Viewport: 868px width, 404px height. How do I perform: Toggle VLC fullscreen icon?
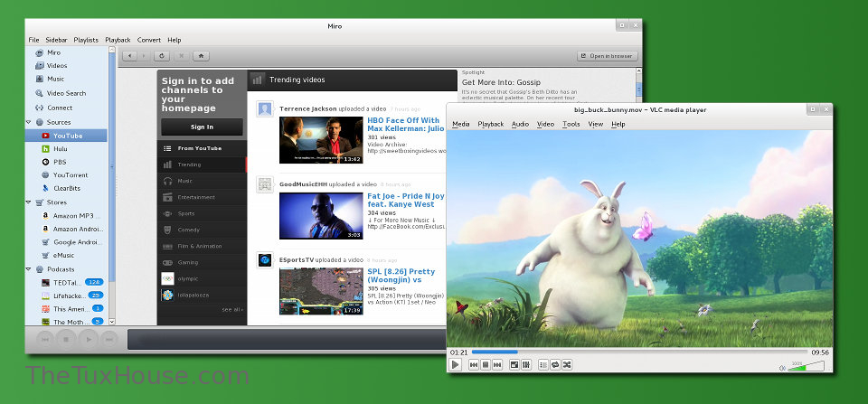pos(514,364)
